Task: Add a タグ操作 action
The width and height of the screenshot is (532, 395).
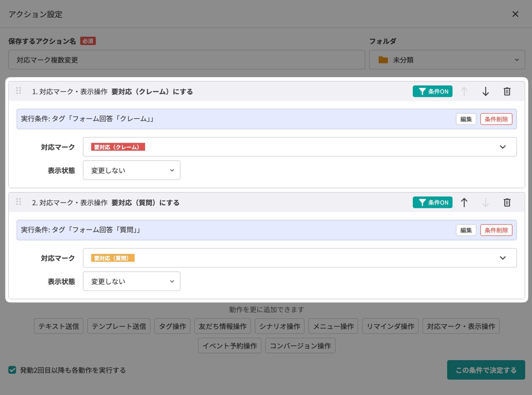Action: click(x=172, y=326)
